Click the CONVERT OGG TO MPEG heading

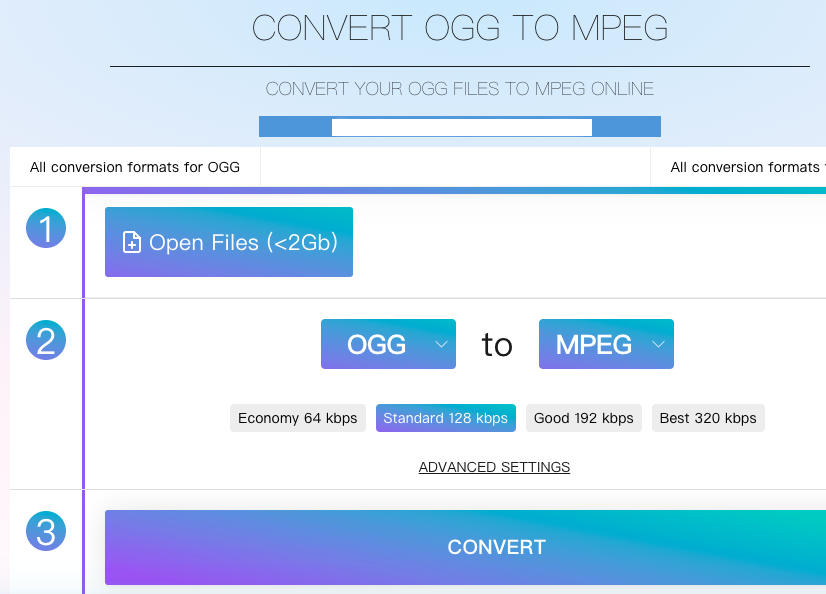point(460,28)
